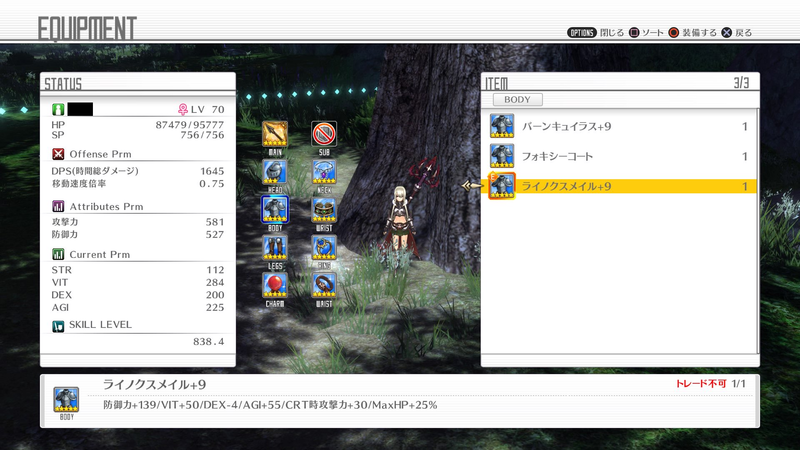Click the HP value 87479/95777
The height and width of the screenshot is (450, 800).
(x=190, y=124)
